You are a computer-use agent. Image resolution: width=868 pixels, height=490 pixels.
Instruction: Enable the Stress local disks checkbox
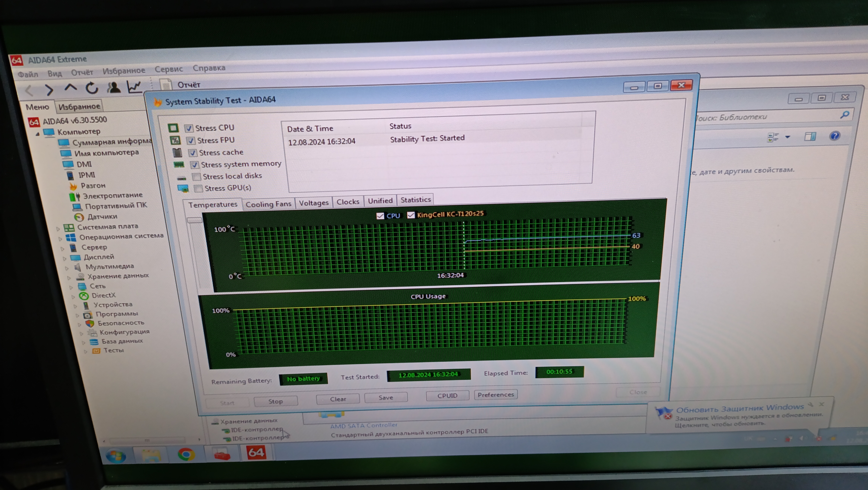tap(197, 177)
